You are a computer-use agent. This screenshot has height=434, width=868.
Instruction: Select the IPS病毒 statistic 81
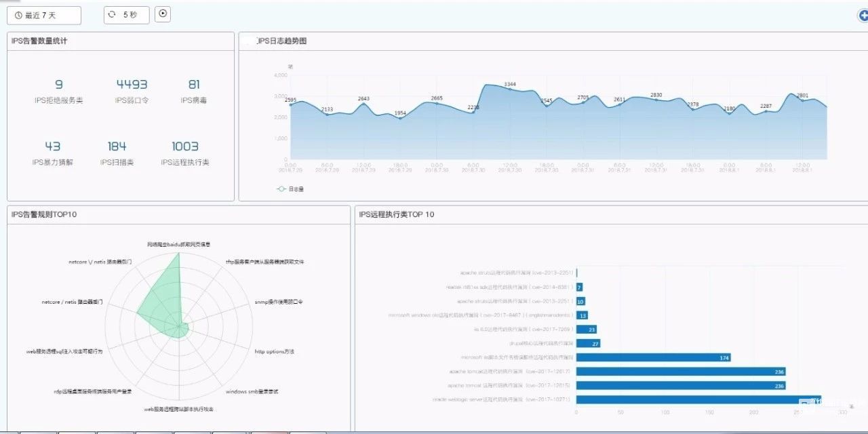(194, 85)
